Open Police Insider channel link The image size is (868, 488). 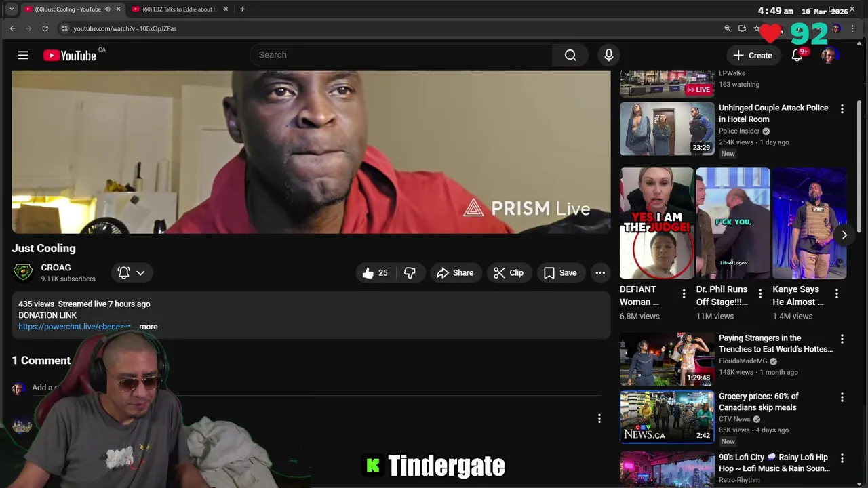click(739, 131)
